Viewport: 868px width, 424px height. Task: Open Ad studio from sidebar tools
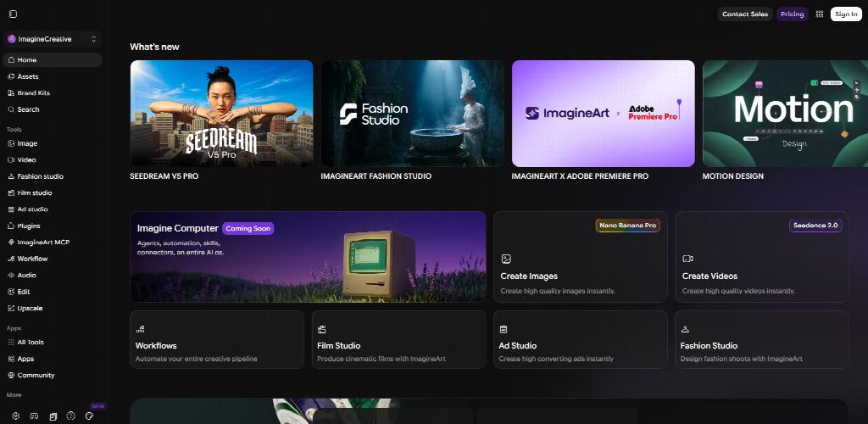click(x=52, y=209)
